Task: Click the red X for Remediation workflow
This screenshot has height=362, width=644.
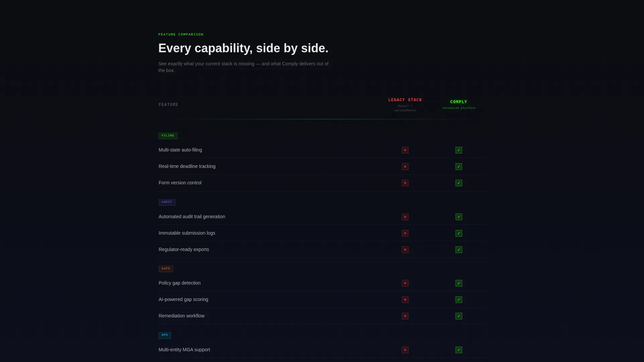Action: point(405,316)
